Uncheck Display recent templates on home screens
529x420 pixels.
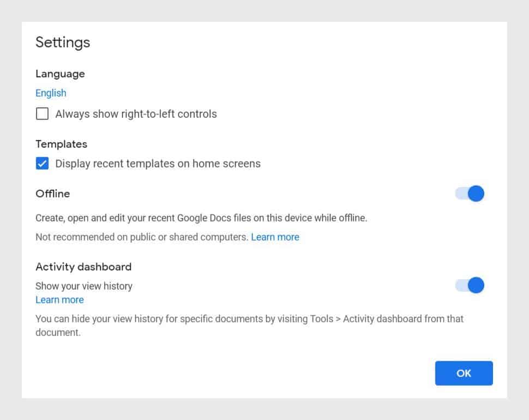42,163
